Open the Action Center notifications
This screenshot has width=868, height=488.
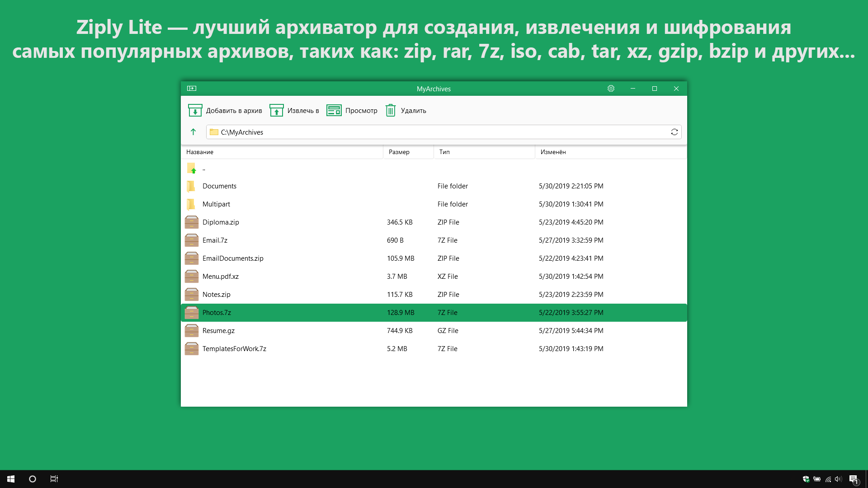[x=854, y=479]
